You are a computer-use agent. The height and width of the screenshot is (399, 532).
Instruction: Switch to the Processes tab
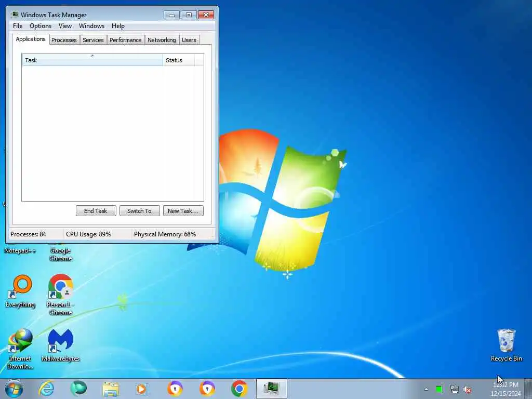coord(64,40)
